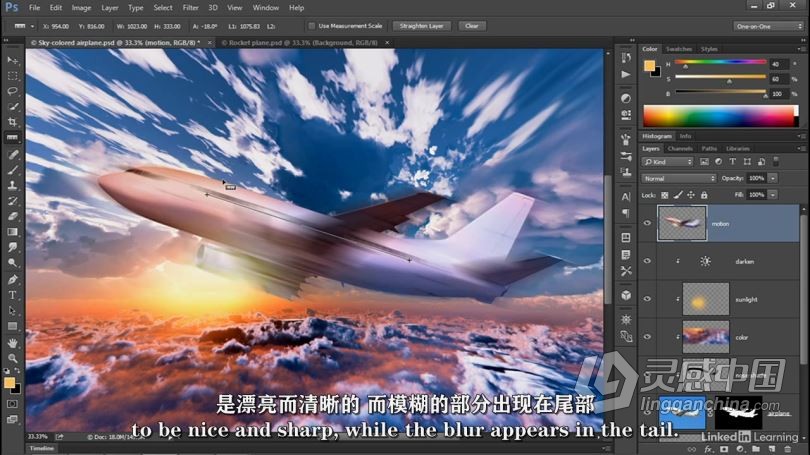Click the Styles tab
Screen dimensions: 810x455
click(709, 49)
